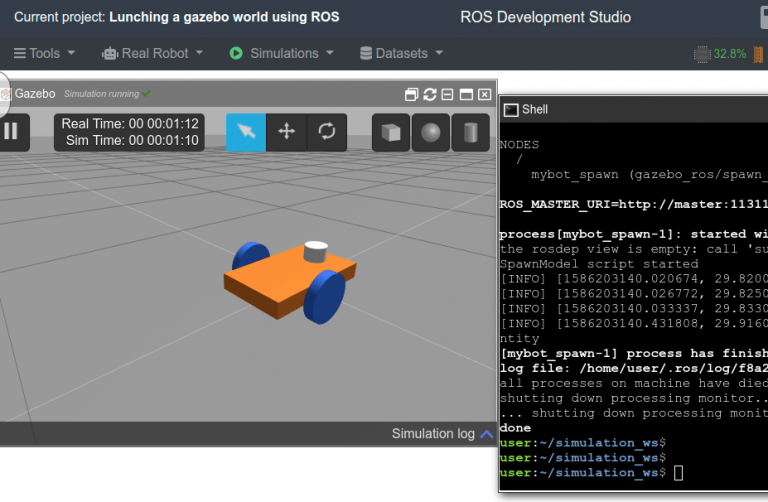
Task: Expand the Simulations dropdown arrow
Action: (x=330, y=52)
